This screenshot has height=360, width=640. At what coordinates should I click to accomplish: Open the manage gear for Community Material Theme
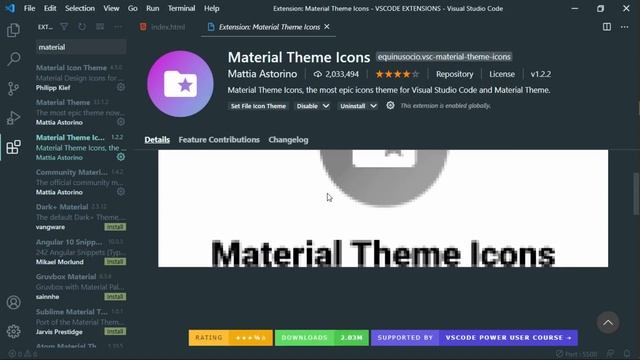click(x=121, y=191)
